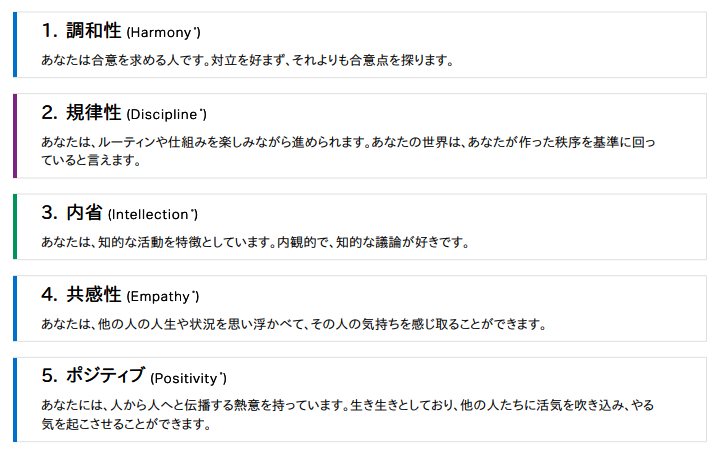Open the 内省 (Intellection) title
720x451 pixels.
click(119, 213)
